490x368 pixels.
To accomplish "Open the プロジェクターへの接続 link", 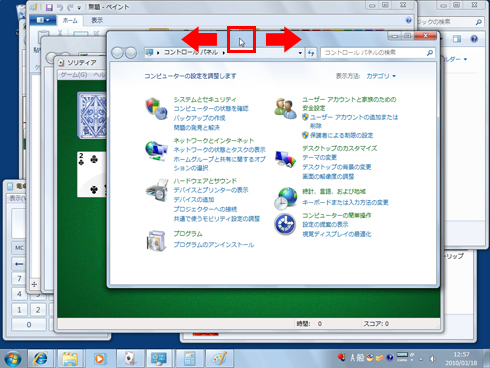I will pyautogui.click(x=205, y=209).
